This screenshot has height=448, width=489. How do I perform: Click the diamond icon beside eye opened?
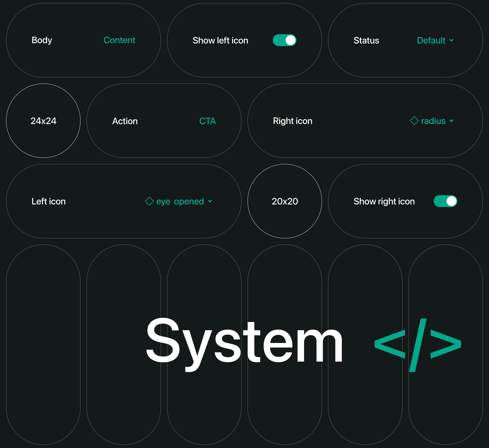click(x=149, y=201)
